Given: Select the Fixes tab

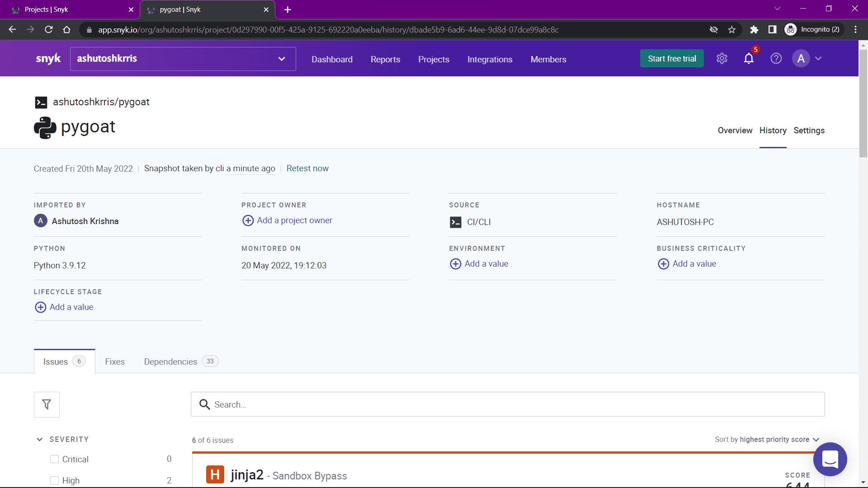Looking at the screenshot, I should (115, 361).
